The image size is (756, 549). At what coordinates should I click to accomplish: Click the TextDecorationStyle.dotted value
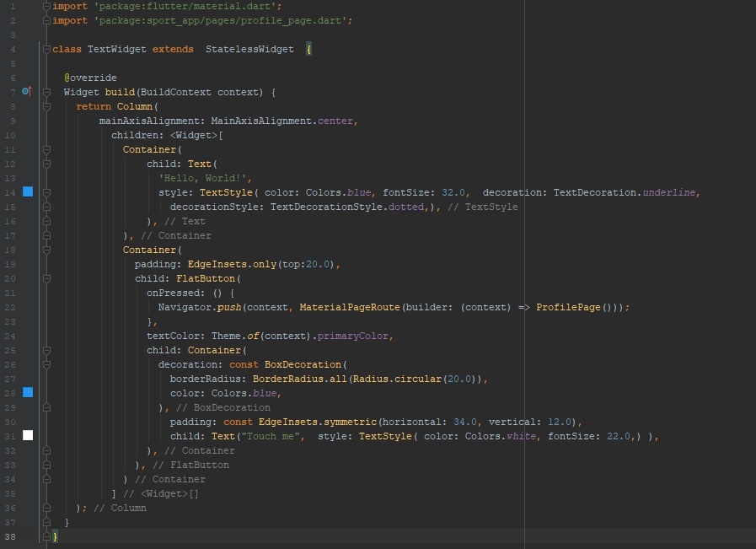coord(347,207)
